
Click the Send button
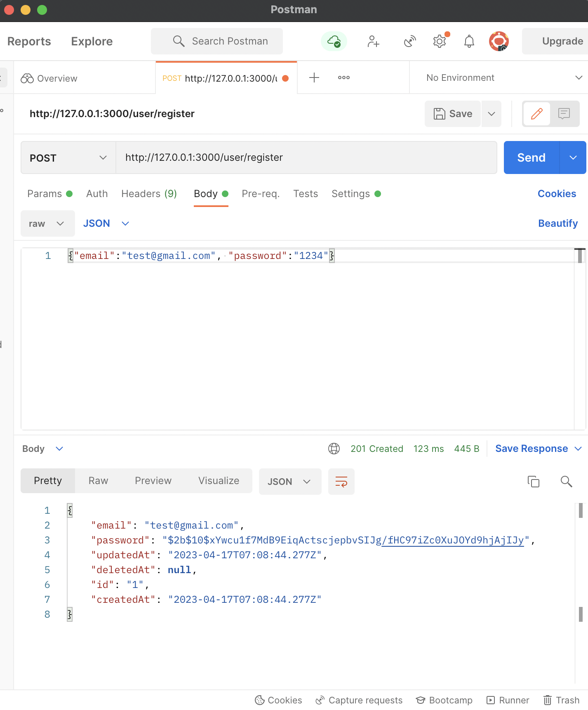point(532,158)
